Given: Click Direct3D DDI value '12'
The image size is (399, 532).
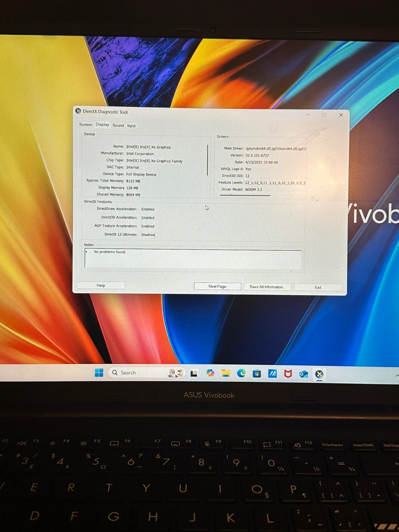Looking at the screenshot, I should tap(247, 176).
